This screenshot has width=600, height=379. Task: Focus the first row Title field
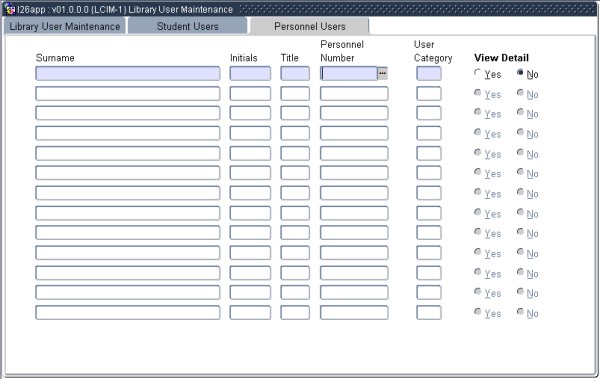click(295, 74)
